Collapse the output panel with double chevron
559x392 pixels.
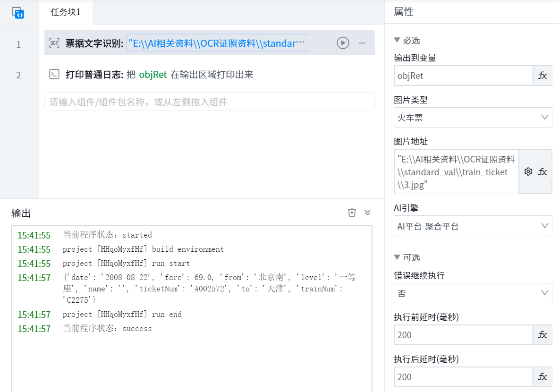(368, 213)
